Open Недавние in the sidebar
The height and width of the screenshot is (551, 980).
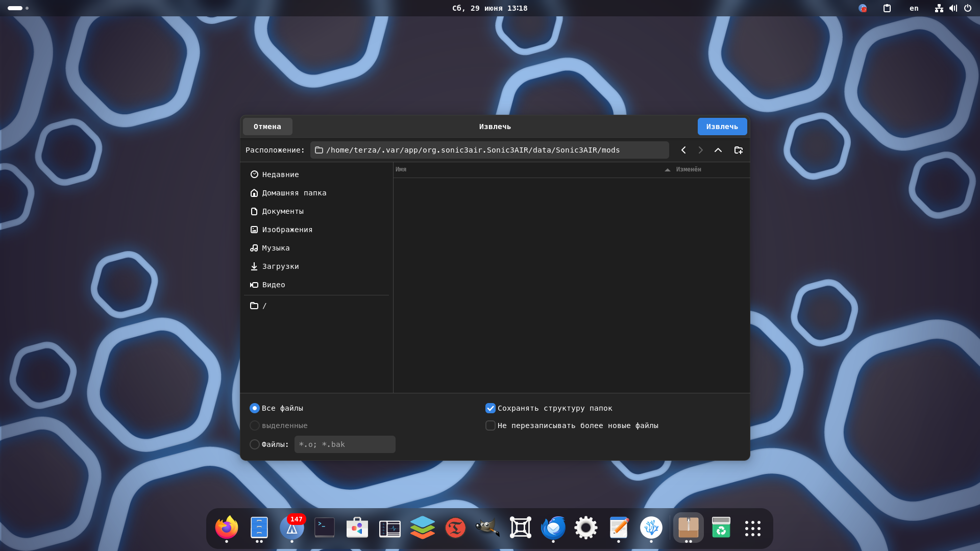tap(316, 174)
